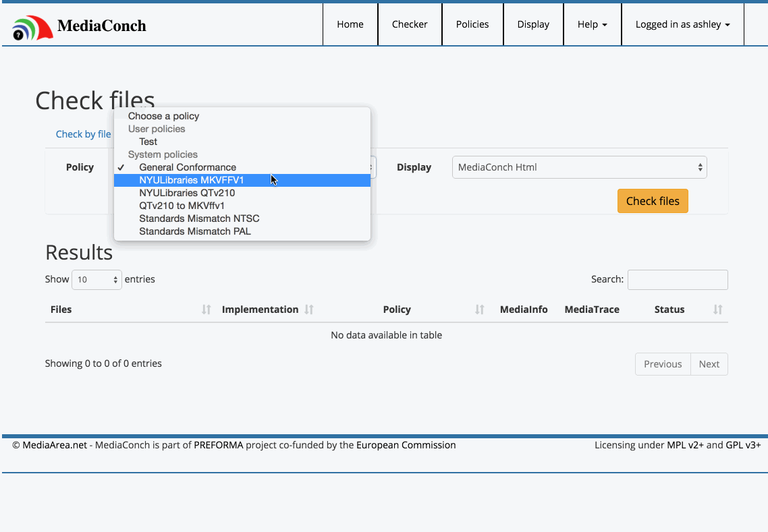The width and height of the screenshot is (768, 532).
Task: Click inside the Search input field
Action: point(678,279)
